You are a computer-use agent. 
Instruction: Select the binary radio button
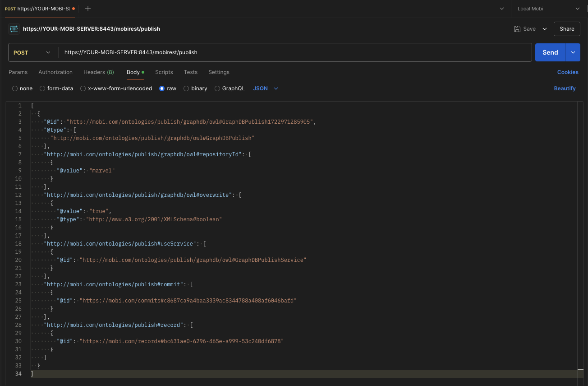coord(186,88)
